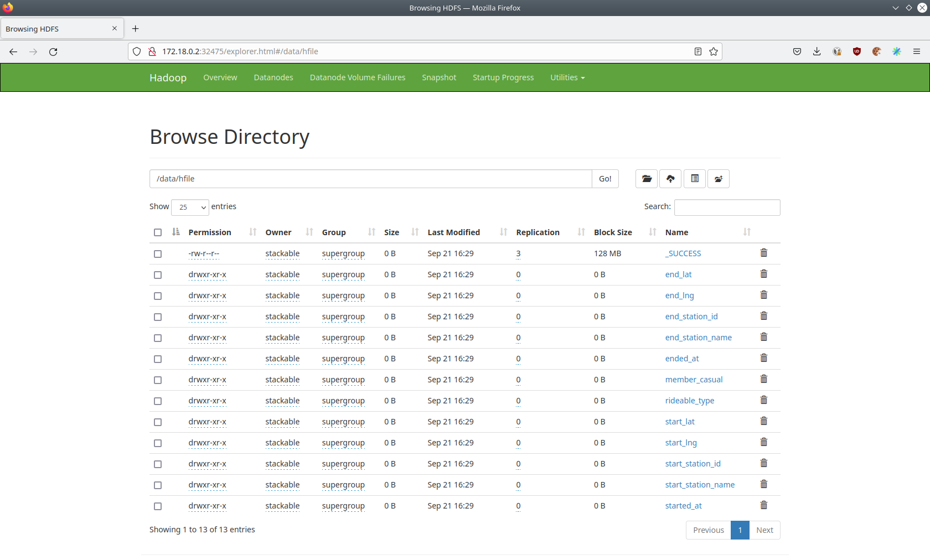930x560 pixels.
Task: Open the Snapshot page
Action: point(438,77)
